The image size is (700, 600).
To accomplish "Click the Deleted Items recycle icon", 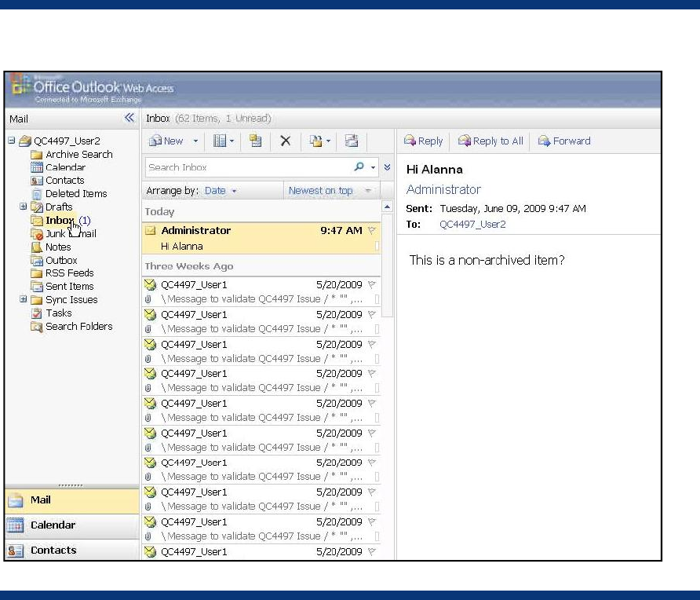I will click(x=37, y=194).
